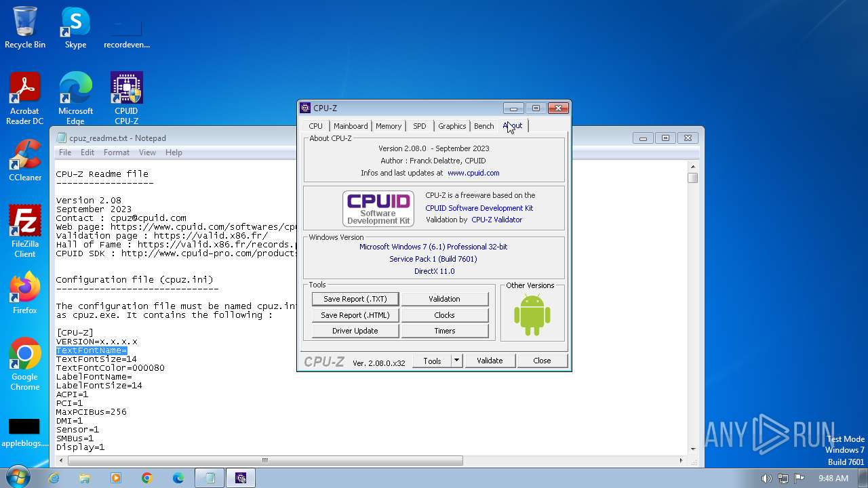The height and width of the screenshot is (488, 868).
Task: Launch the FileZilla Client desktop shortcut
Action: coord(25,231)
